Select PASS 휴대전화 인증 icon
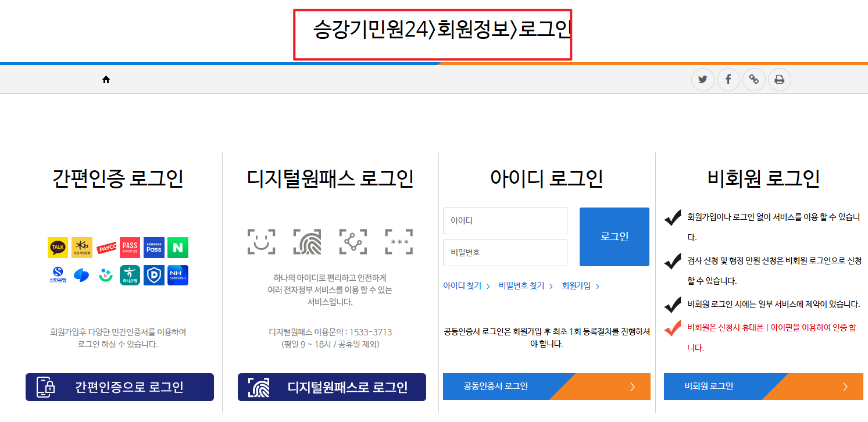Viewport: 868px width, 422px height. (130, 248)
